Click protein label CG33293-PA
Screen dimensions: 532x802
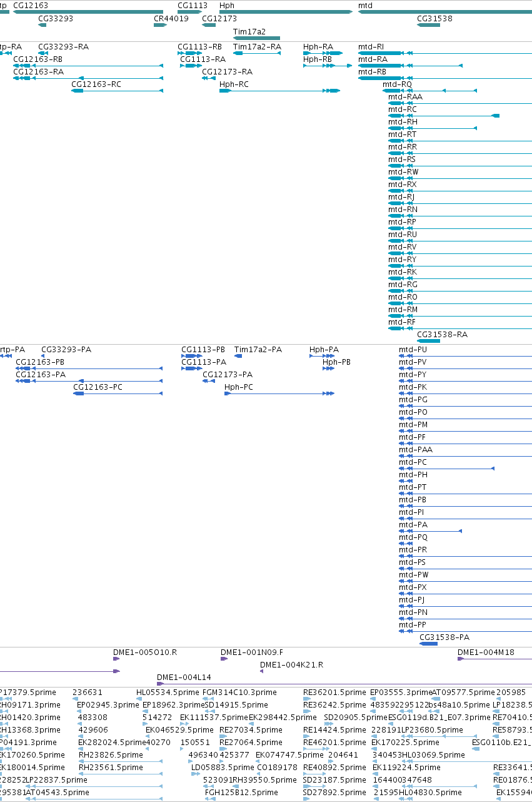[66, 350]
